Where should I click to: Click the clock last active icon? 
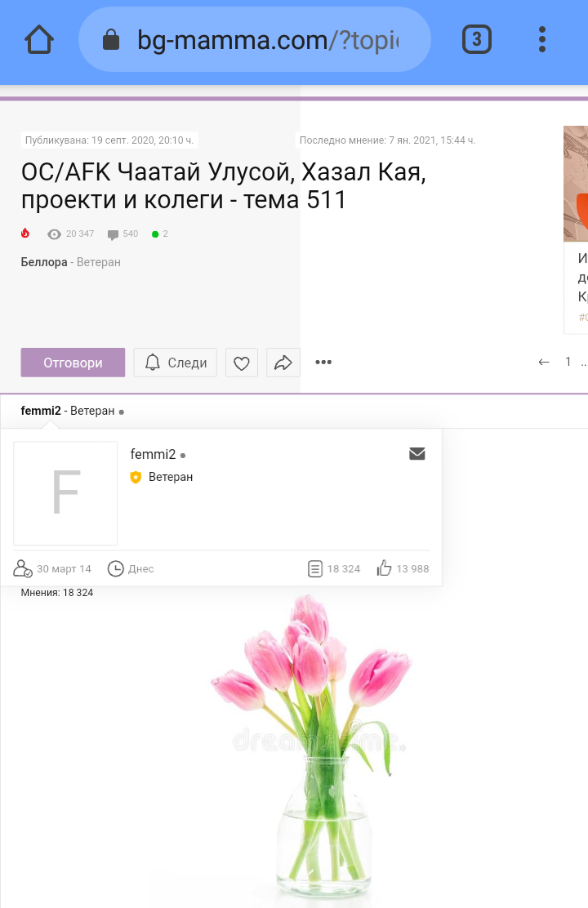click(x=116, y=568)
